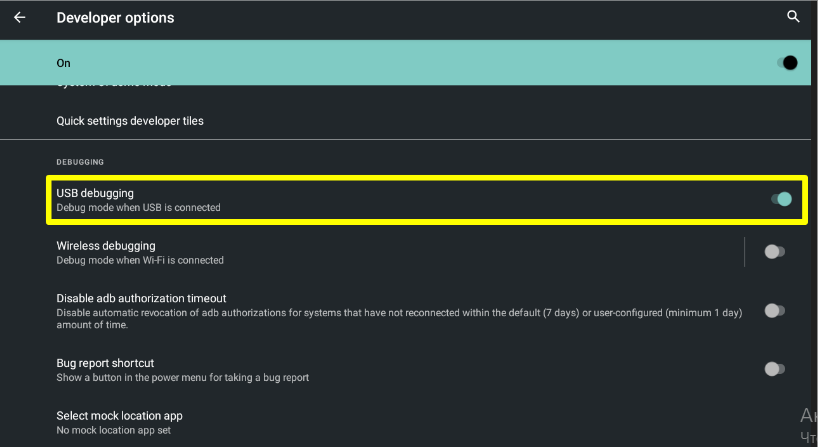818x447 pixels.
Task: Disable the USB debugging toggle
Action: click(x=780, y=199)
